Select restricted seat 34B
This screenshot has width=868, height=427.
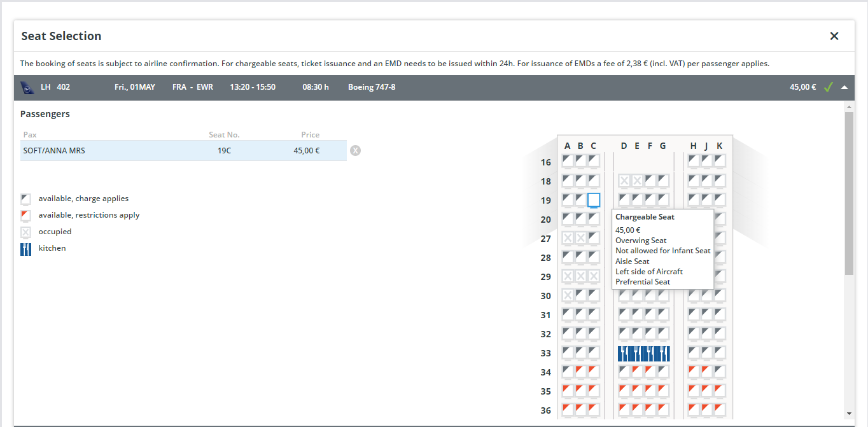click(580, 371)
